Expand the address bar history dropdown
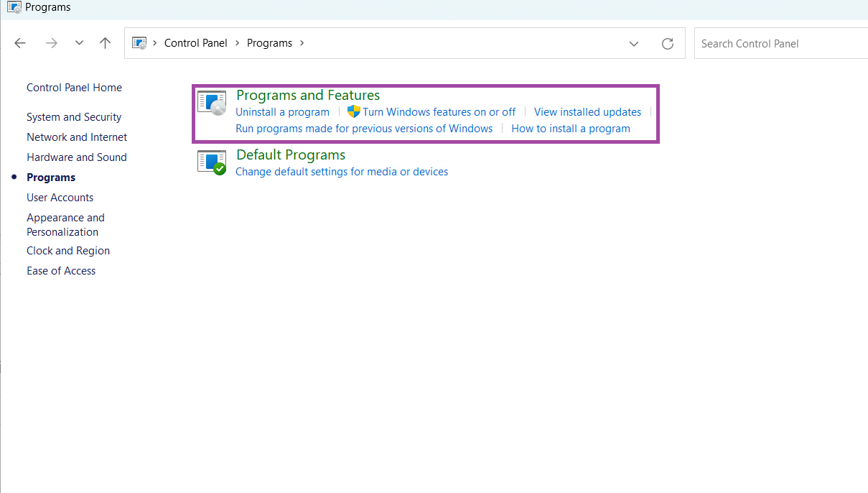Viewport: 868px width, 493px height. pos(634,43)
